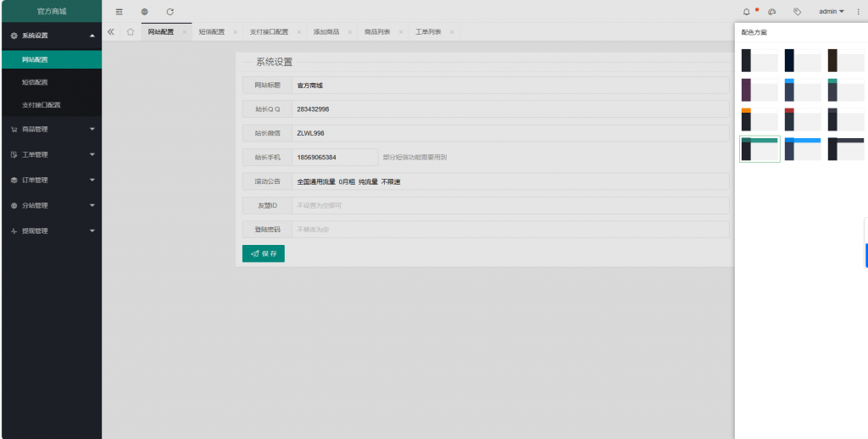Image resolution: width=868 pixels, height=439 pixels.
Task: Close the 短信配置 tab
Action: point(236,32)
